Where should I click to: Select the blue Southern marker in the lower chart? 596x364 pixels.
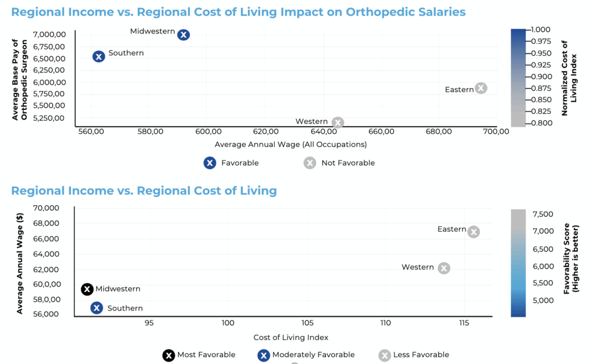97,308
